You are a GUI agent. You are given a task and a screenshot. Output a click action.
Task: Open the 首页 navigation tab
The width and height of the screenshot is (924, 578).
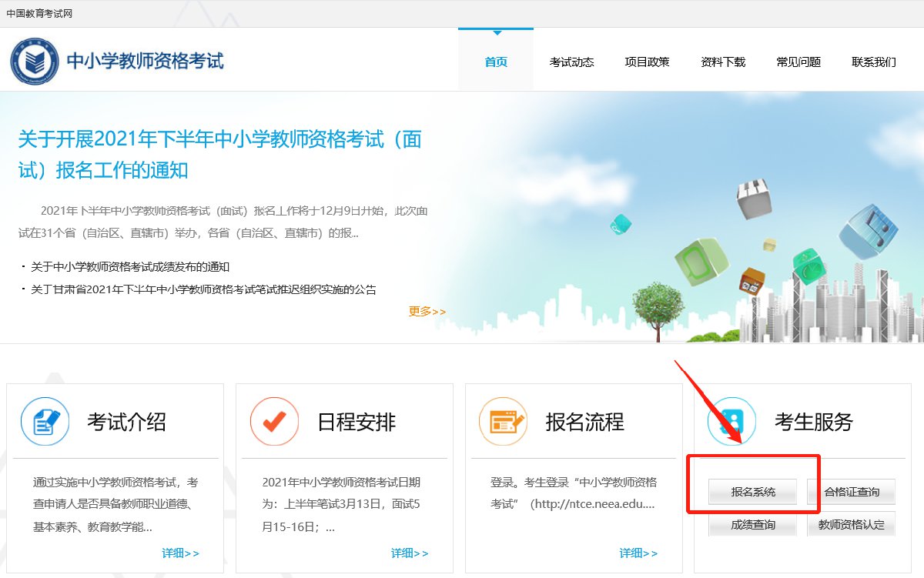(496, 62)
